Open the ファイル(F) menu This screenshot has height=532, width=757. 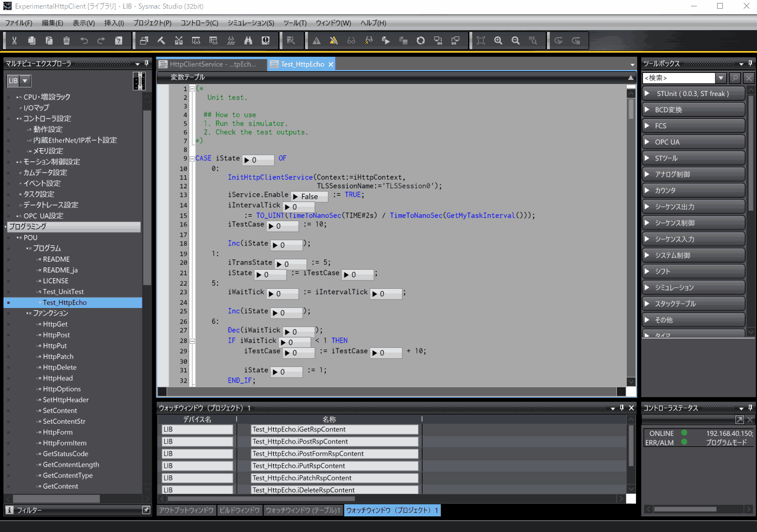tap(19, 23)
